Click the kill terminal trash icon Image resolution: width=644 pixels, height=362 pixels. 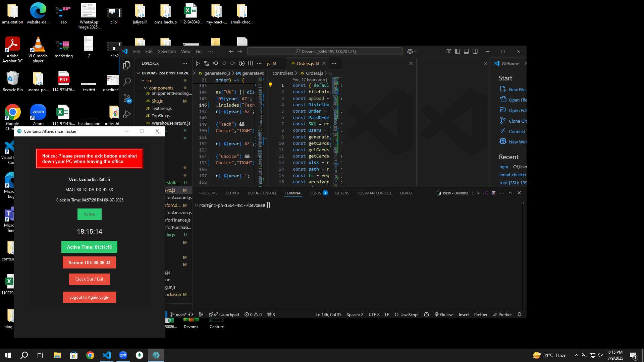[x=493, y=193]
